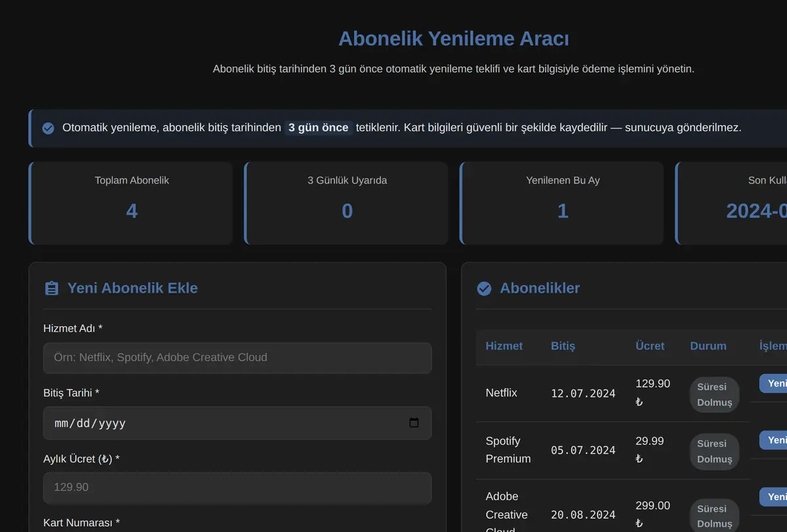Click the Yenile button in Netflix row
Viewport: 787px width, 532px height.
click(x=774, y=384)
